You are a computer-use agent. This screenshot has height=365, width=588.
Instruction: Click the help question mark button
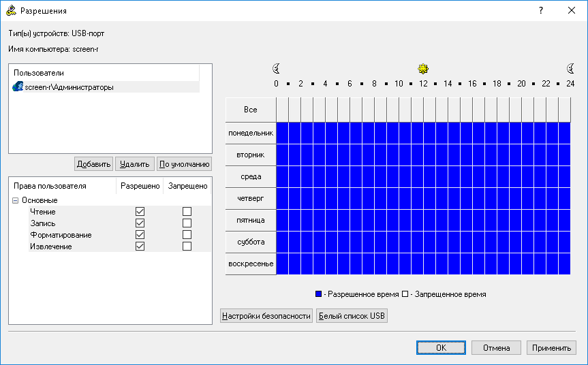pyautogui.click(x=541, y=11)
